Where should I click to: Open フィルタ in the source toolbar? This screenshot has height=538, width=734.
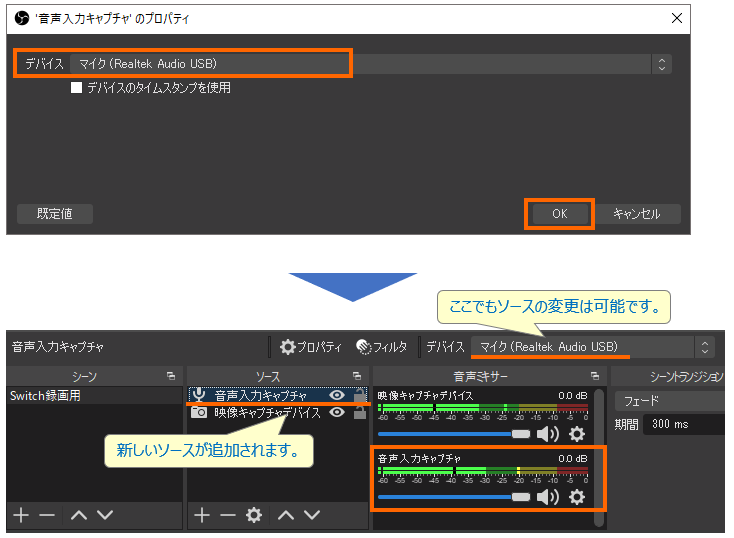(x=382, y=347)
